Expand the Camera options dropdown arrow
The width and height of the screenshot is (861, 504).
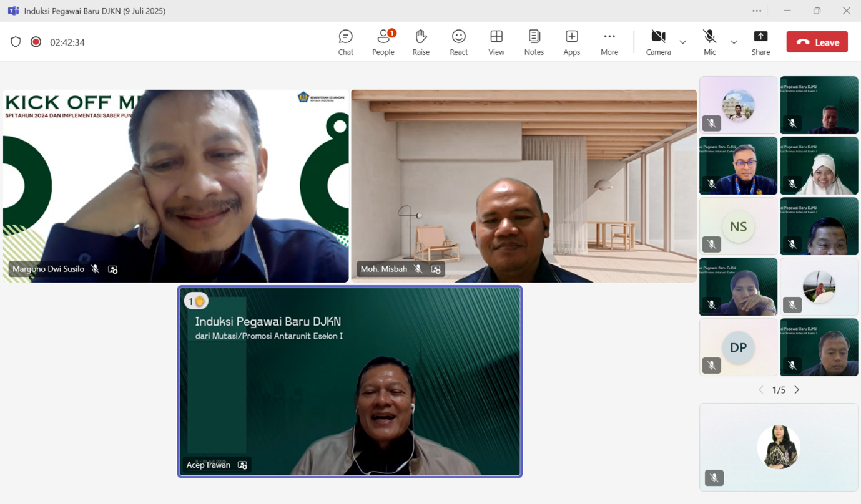(682, 42)
